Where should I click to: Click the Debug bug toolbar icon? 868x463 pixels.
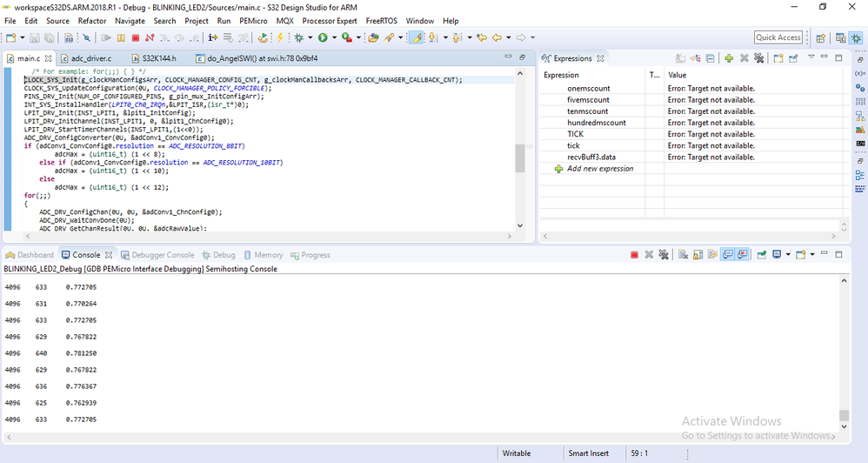point(299,37)
